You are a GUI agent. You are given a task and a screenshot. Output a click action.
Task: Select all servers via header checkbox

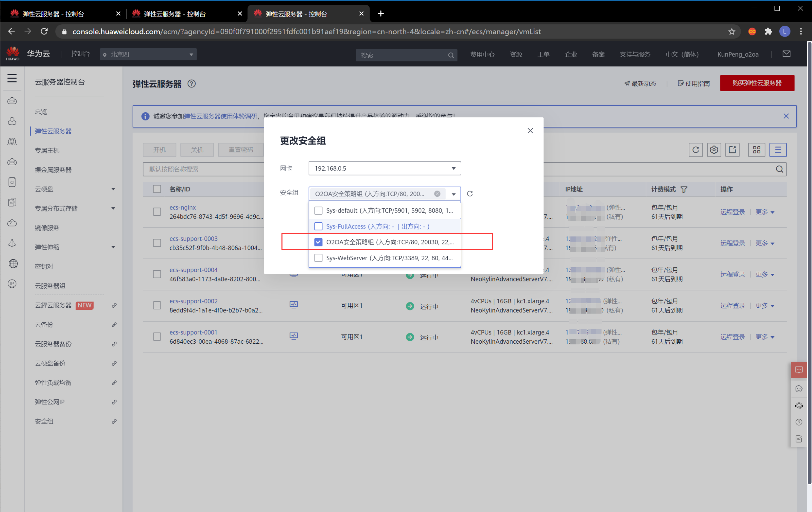[x=157, y=189]
